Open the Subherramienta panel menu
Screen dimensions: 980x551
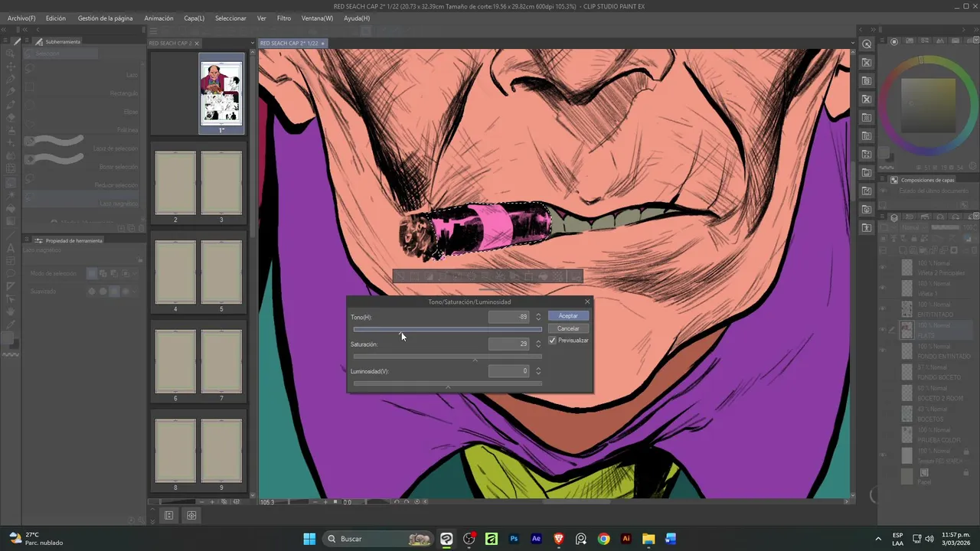(28, 41)
